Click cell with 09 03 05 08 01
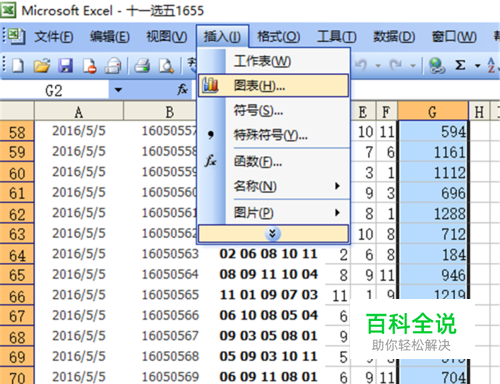 [268, 336]
